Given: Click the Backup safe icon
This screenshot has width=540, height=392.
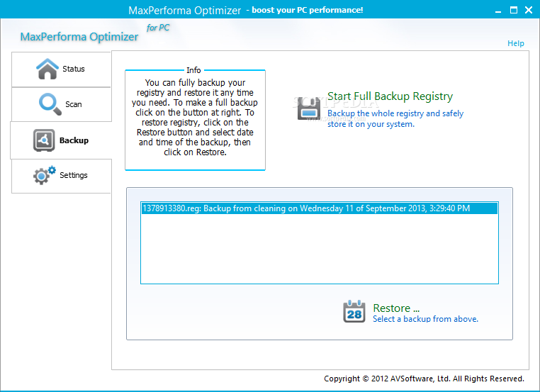Looking at the screenshot, I should point(44,140).
